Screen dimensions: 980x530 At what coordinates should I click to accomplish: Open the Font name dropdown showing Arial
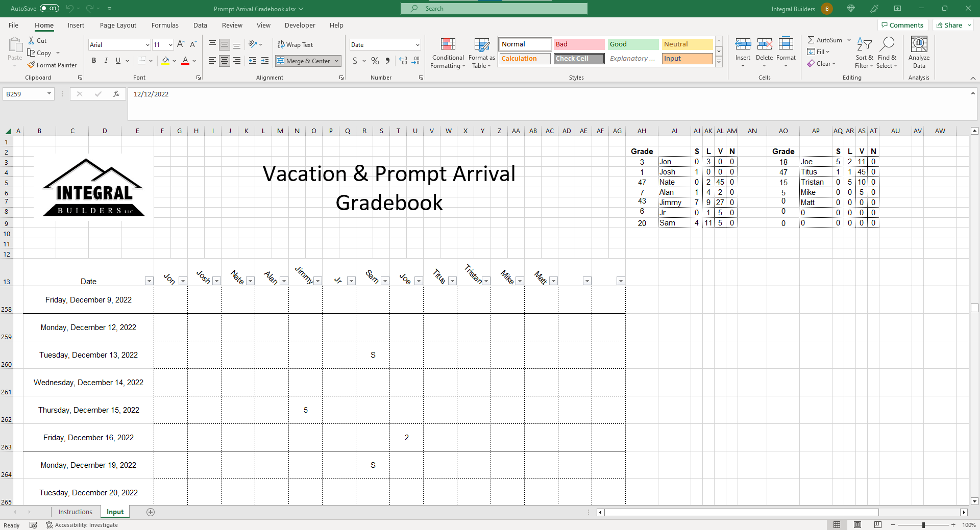[x=148, y=45]
